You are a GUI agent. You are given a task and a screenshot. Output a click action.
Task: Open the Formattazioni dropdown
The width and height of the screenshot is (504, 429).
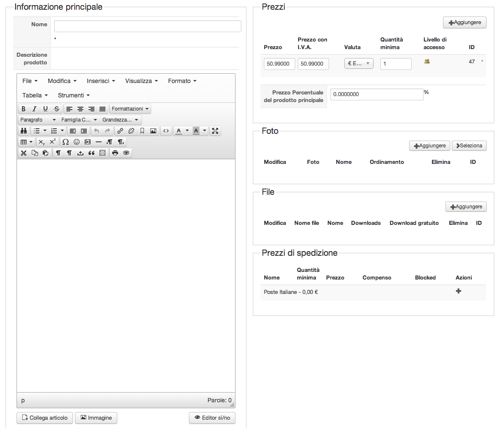point(130,109)
